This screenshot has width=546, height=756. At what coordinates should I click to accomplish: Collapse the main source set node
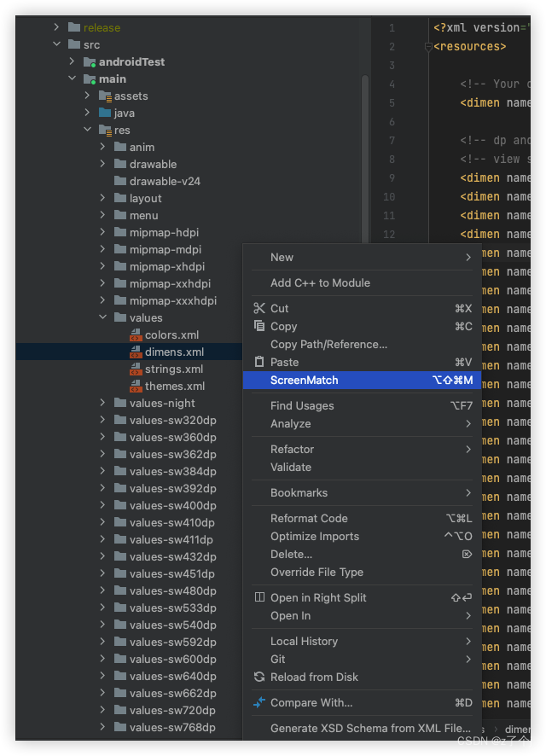[x=73, y=79]
